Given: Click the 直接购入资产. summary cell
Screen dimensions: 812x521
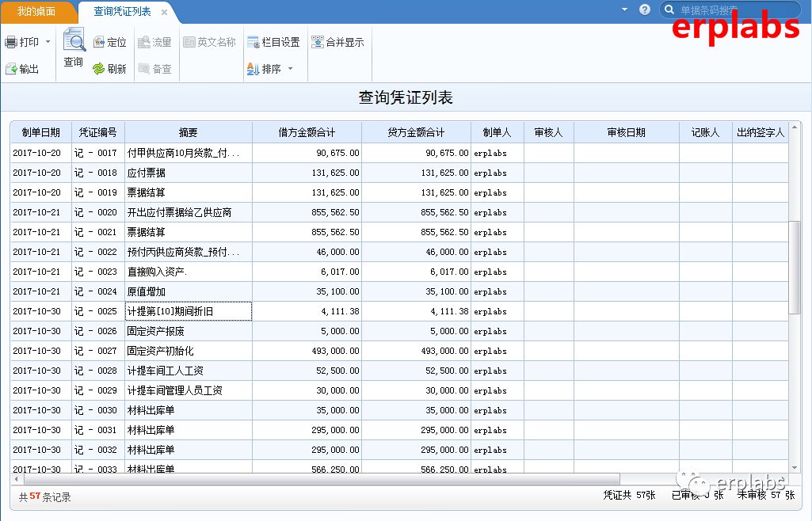Looking at the screenshot, I should pyautogui.click(x=188, y=272).
